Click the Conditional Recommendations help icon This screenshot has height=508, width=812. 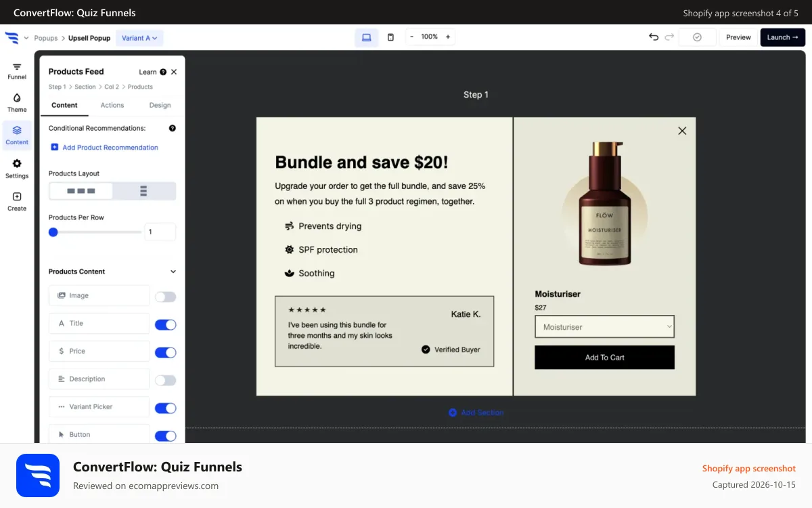172,128
